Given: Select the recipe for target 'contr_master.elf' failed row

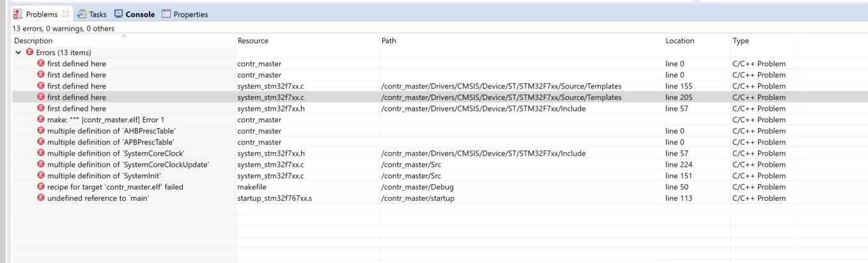Looking at the screenshot, I should click(440, 187).
